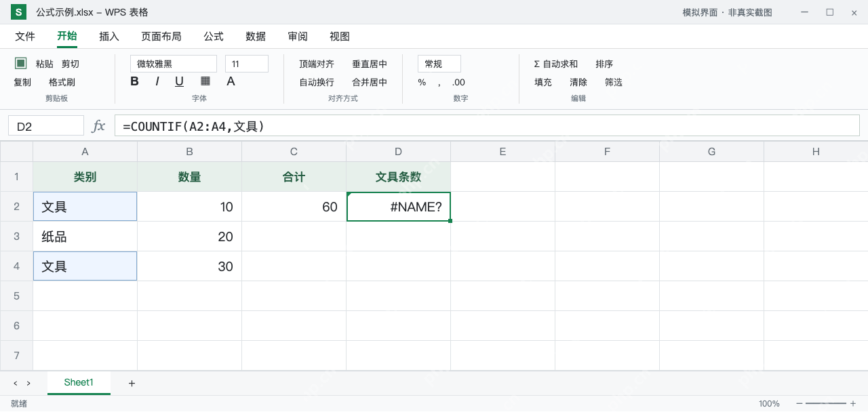
Task: Open the cell borders grid icon
Action: [x=205, y=81]
